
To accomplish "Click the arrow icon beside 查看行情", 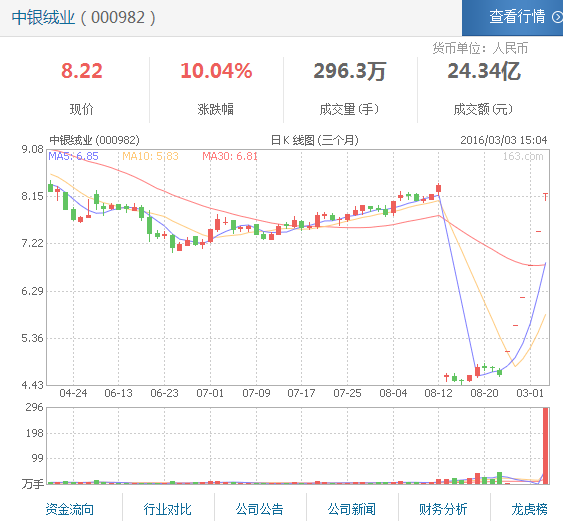I will pyautogui.click(x=558, y=17).
